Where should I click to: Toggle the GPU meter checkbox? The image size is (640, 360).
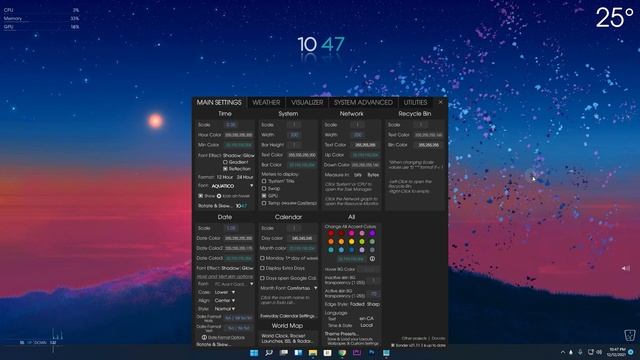264,196
